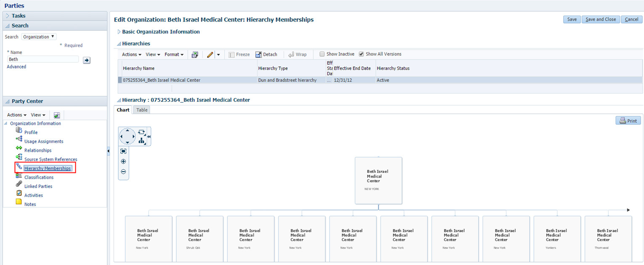Click the pencil edit icon in Hierarchies
Image resolution: width=644 pixels, height=265 pixels.
point(210,54)
